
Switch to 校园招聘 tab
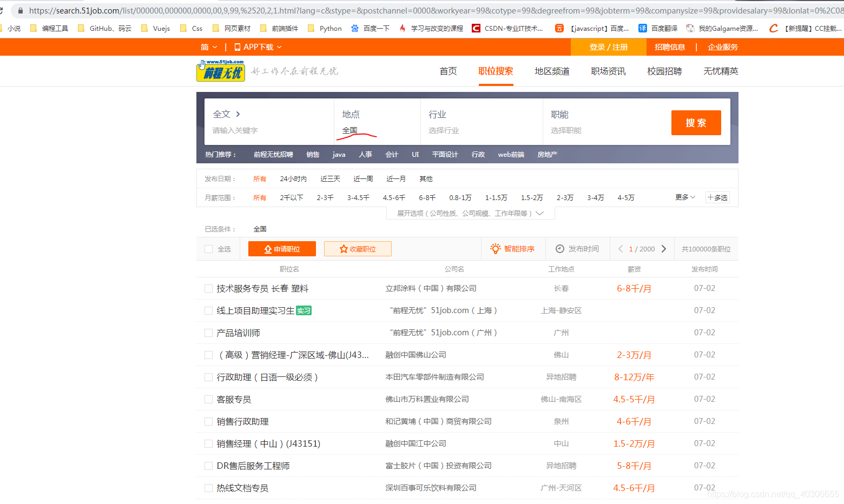click(x=664, y=71)
